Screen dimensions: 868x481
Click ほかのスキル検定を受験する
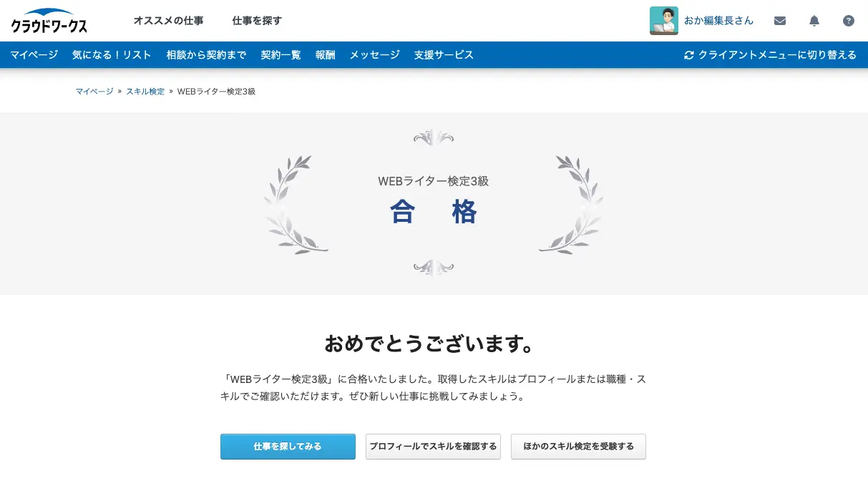point(578,446)
